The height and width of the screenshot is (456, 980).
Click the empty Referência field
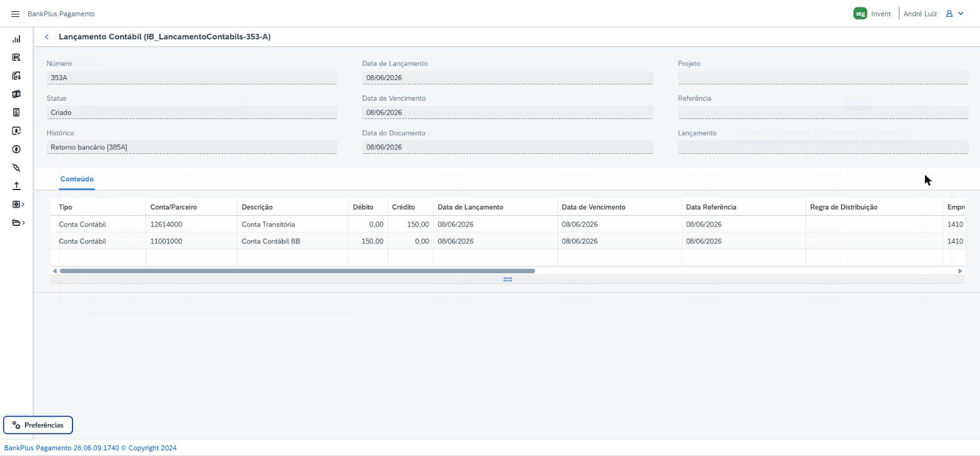coord(823,113)
